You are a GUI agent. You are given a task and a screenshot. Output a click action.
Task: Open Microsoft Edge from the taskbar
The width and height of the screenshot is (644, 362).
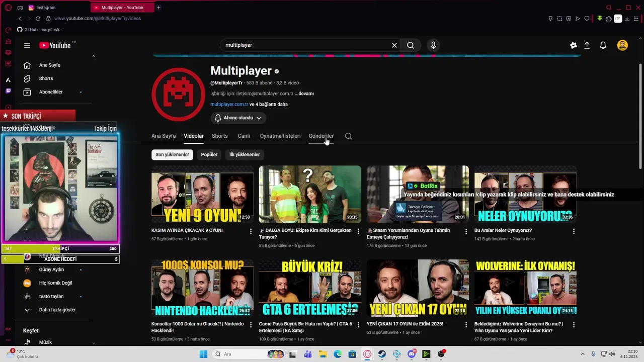pyautogui.click(x=338, y=354)
